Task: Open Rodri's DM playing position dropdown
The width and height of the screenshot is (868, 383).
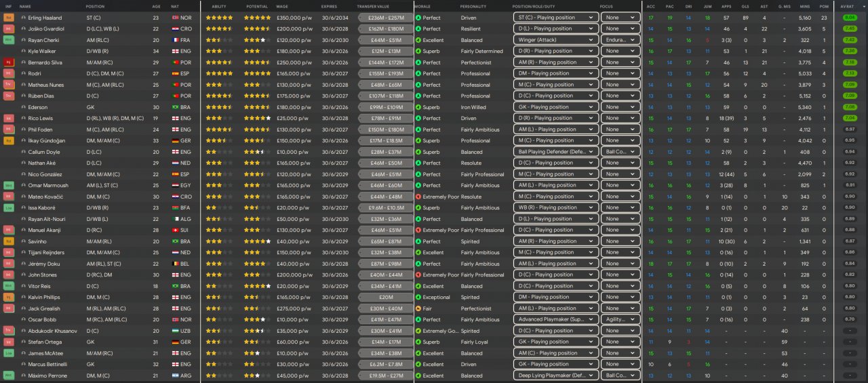Action: pyautogui.click(x=555, y=74)
